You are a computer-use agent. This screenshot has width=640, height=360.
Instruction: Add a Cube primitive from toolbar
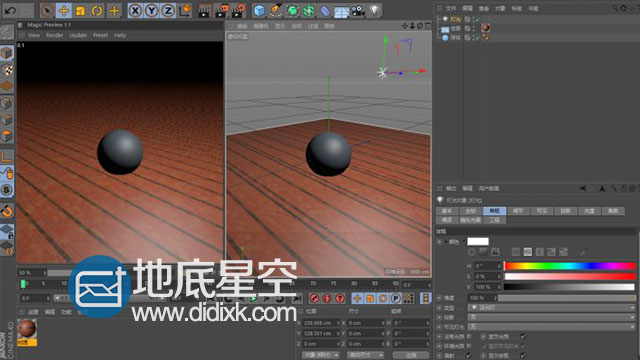pos(259,11)
